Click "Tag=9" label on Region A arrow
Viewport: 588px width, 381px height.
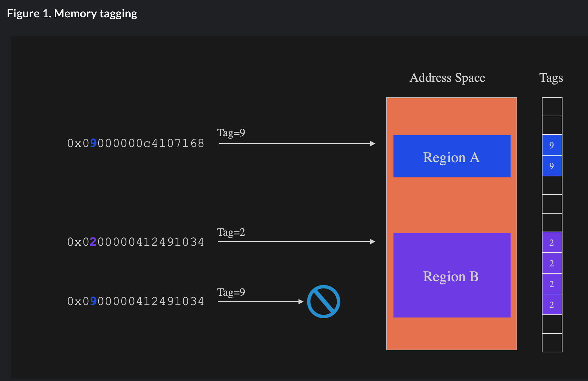click(x=231, y=133)
